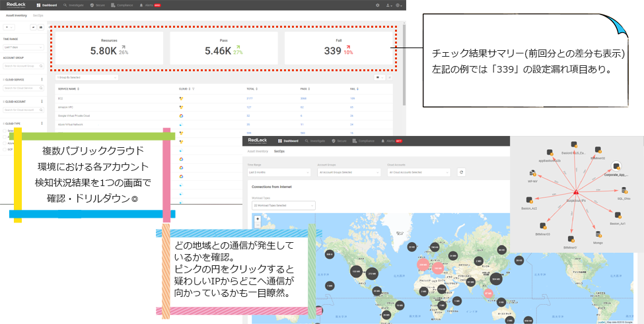Click Asset Inventory window vertical scrollbar

(404, 63)
